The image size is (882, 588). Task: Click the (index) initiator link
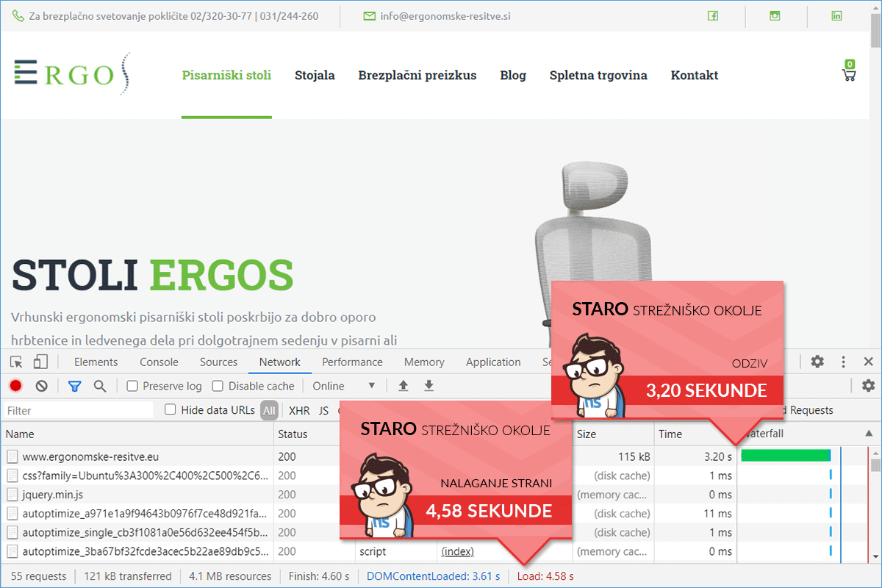click(x=457, y=551)
